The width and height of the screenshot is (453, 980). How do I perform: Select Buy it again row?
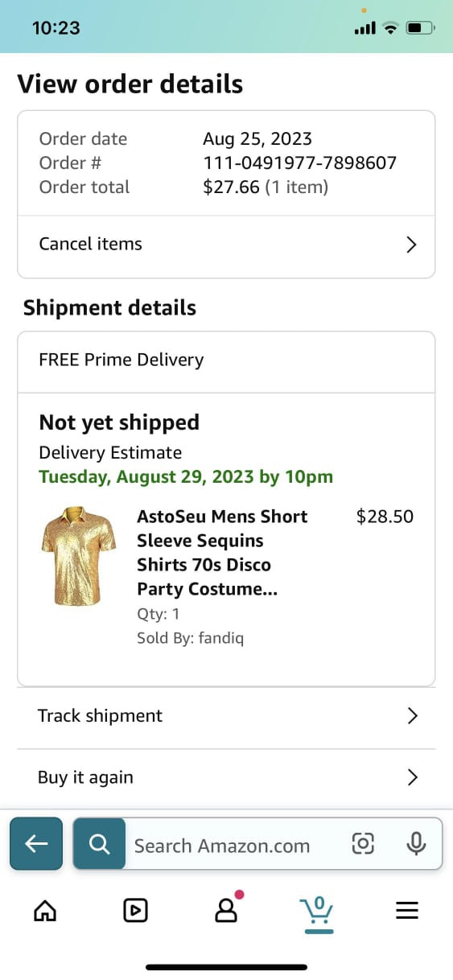coord(226,778)
